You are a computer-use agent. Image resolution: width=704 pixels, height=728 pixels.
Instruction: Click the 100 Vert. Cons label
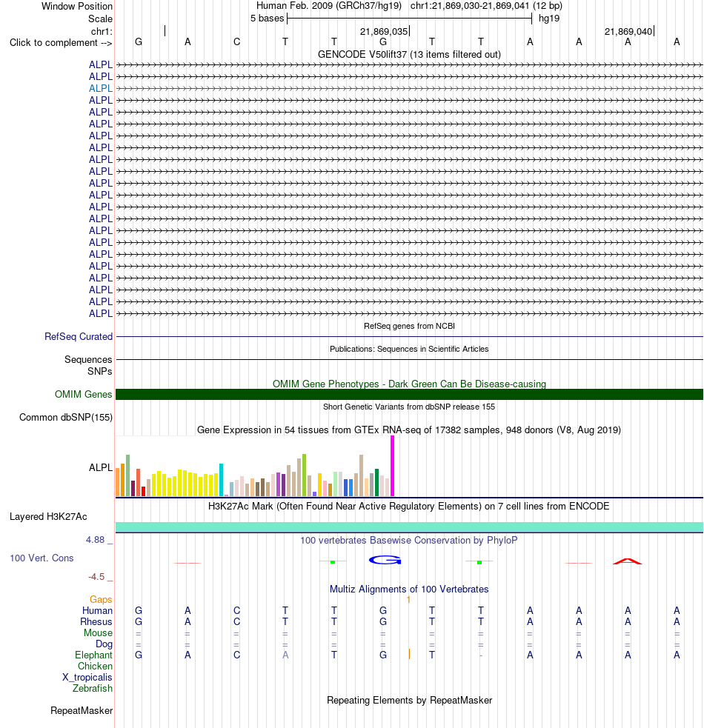[x=41, y=558]
